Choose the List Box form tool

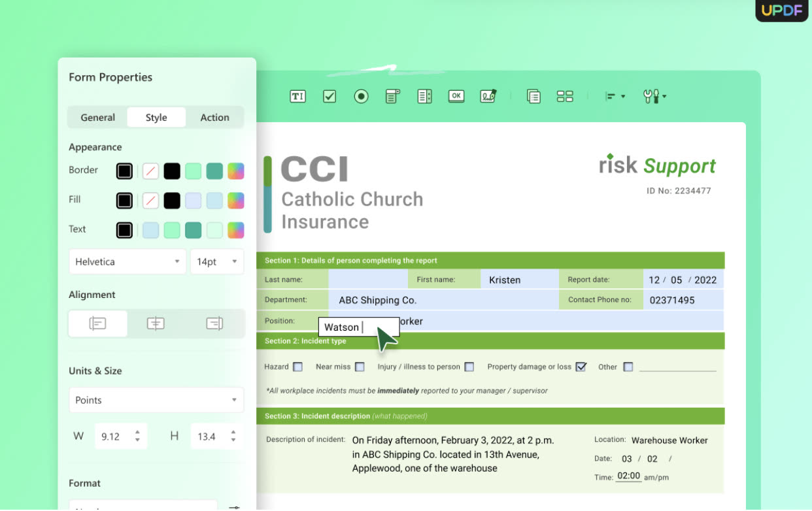tap(425, 97)
